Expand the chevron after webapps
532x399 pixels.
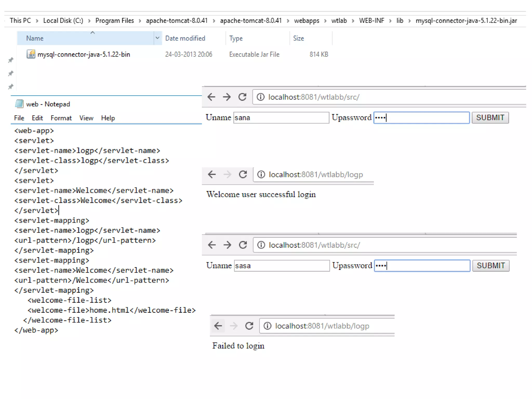point(325,21)
